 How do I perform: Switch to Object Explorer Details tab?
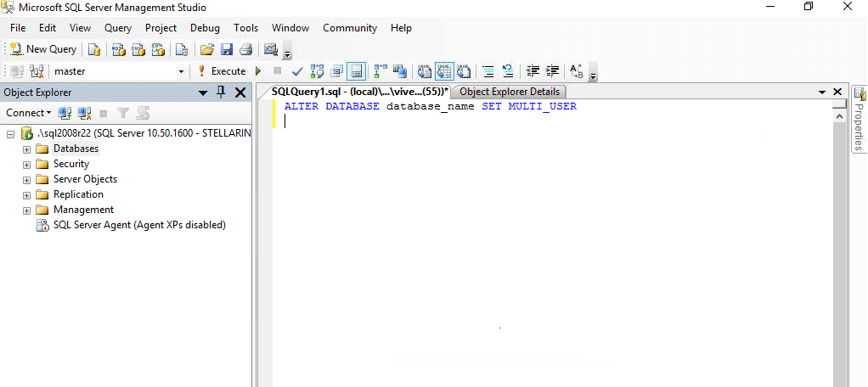tap(510, 92)
